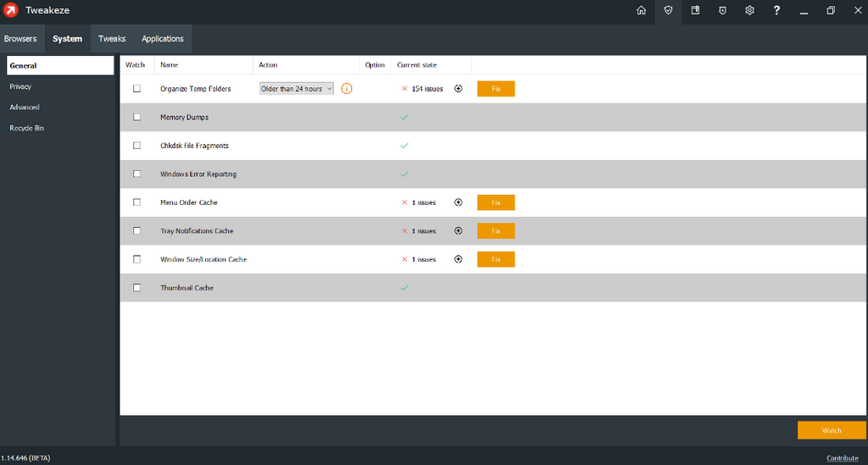Click version text 1.14.646 (BETA)
This screenshot has width=868, height=465.
click(x=25, y=458)
